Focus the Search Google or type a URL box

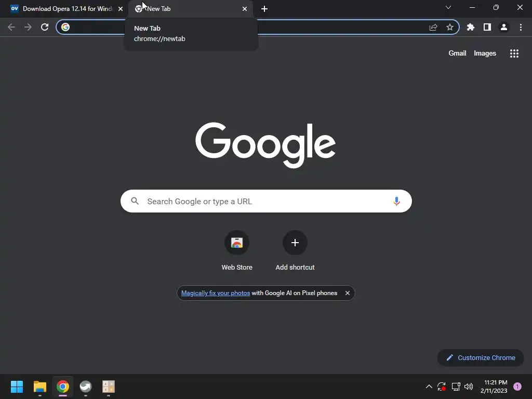click(x=266, y=201)
